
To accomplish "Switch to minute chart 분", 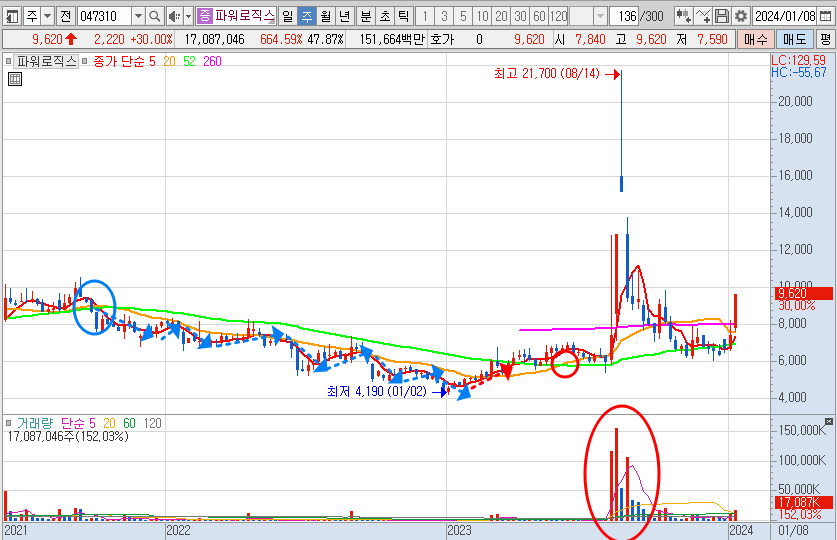I will (366, 16).
